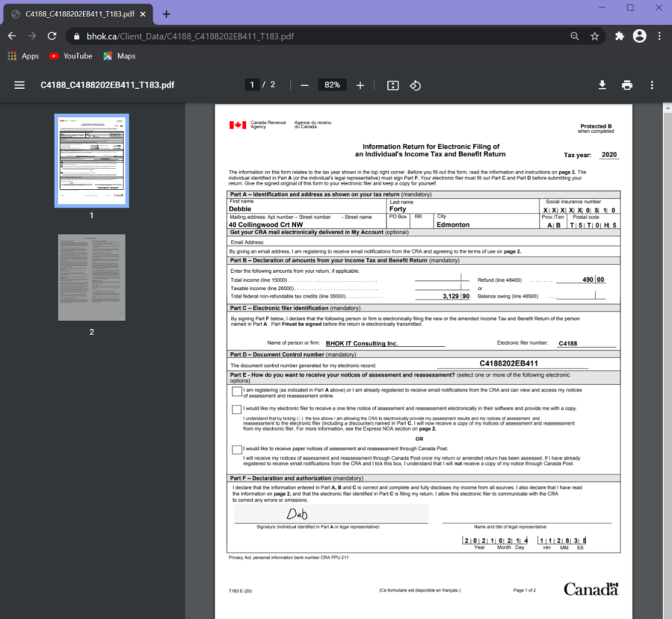Open the Chrome profile avatar menu
Image resolution: width=672 pixels, height=619 pixels.
(639, 36)
